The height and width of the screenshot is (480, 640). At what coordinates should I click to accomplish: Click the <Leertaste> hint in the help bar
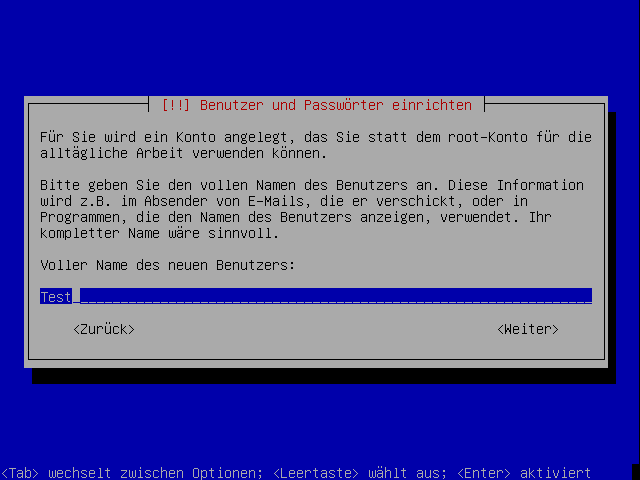coord(316,473)
